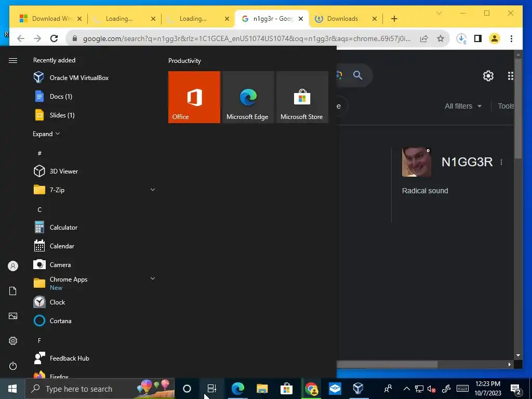This screenshot has width=532, height=399.
Task: Open Microsoft Store from the taskbar
Action: tap(286, 389)
